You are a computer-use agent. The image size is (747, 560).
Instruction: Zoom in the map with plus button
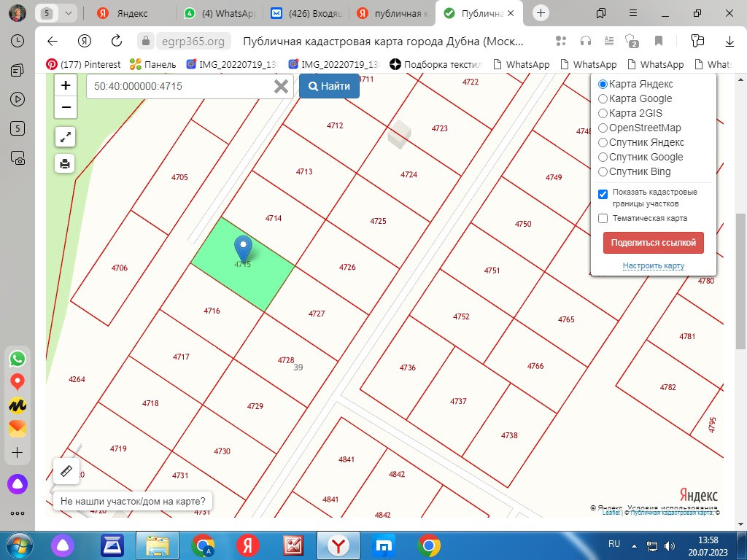tap(66, 85)
